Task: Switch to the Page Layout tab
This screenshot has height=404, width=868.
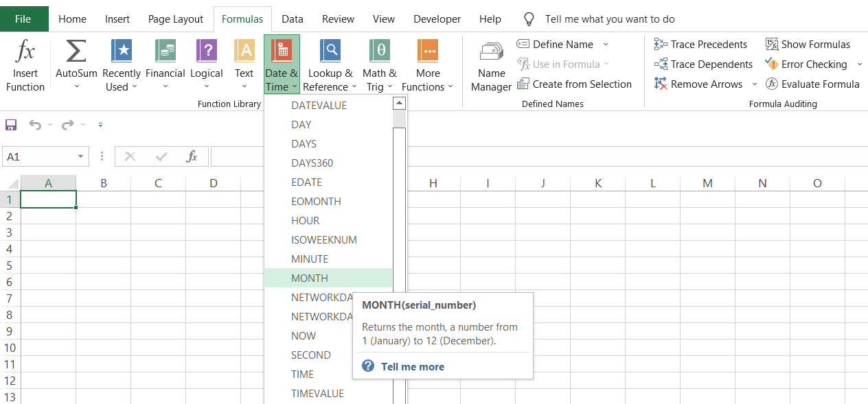Action: [176, 19]
